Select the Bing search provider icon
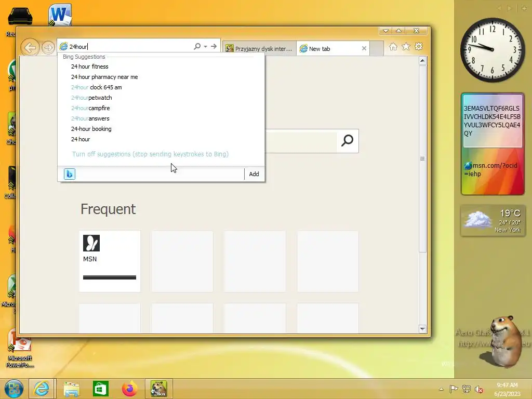This screenshot has height=399, width=532. pyautogui.click(x=70, y=174)
